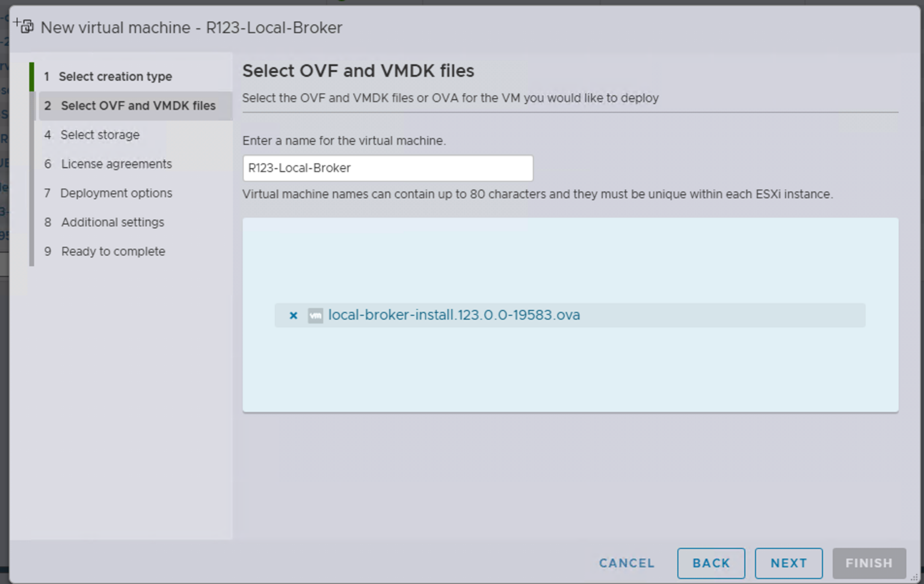
Task: Click the Next button
Action: (789, 563)
